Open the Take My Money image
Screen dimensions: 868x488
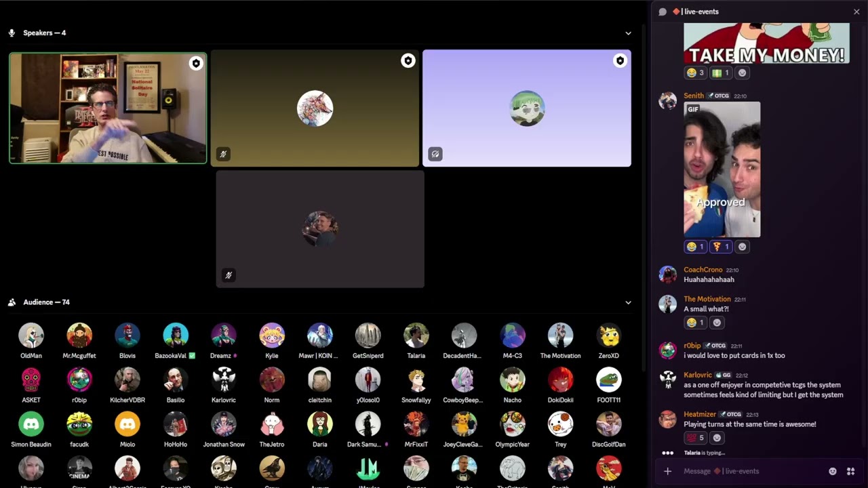coord(766,43)
